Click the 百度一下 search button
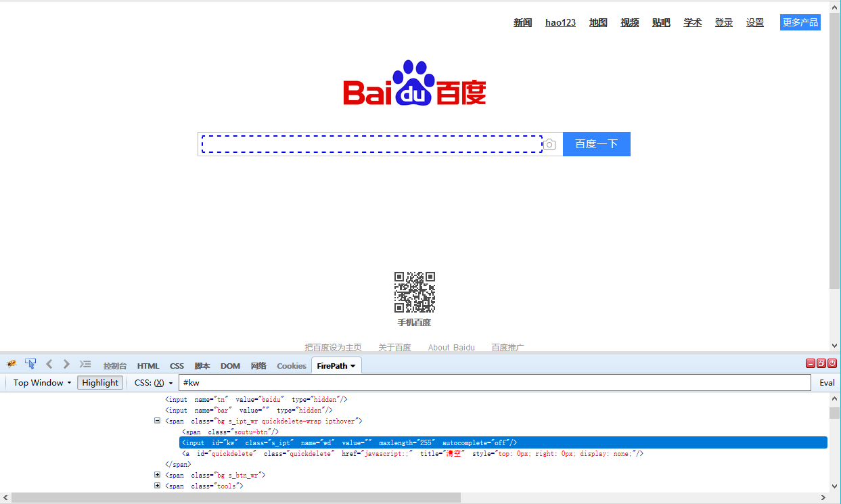This screenshot has height=504, width=841. coord(597,144)
